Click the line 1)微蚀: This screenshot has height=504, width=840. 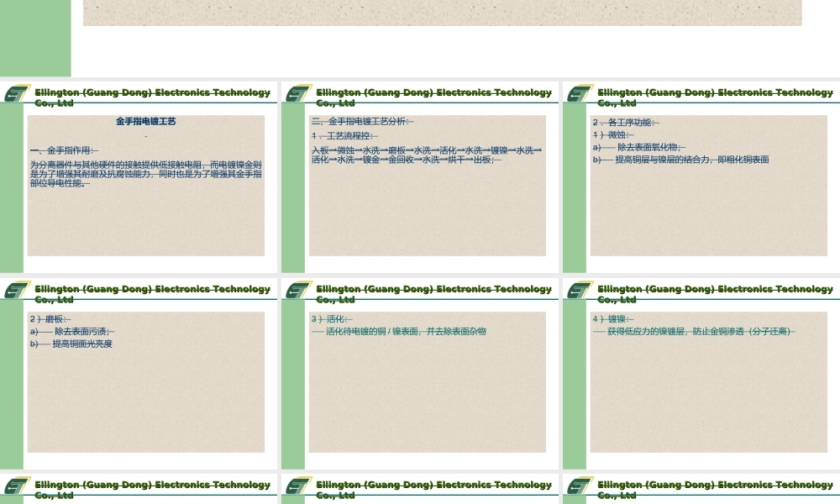pos(613,135)
